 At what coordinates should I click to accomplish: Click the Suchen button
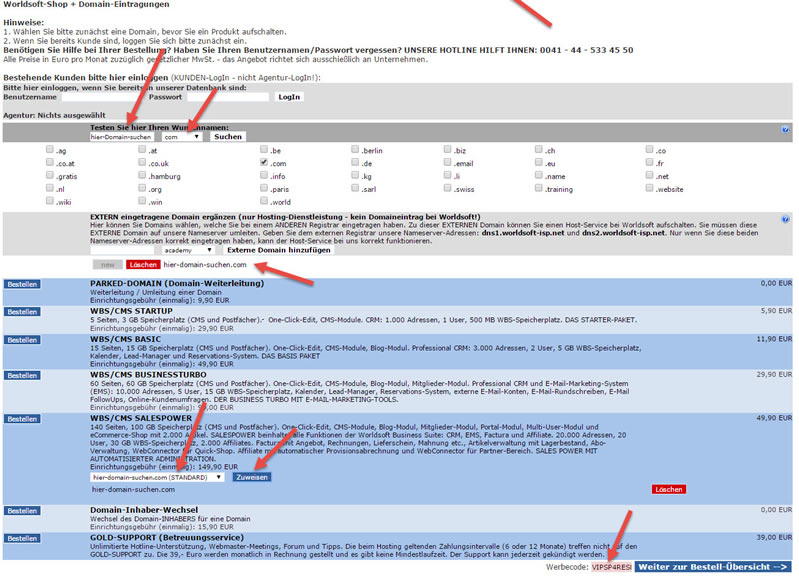[228, 137]
